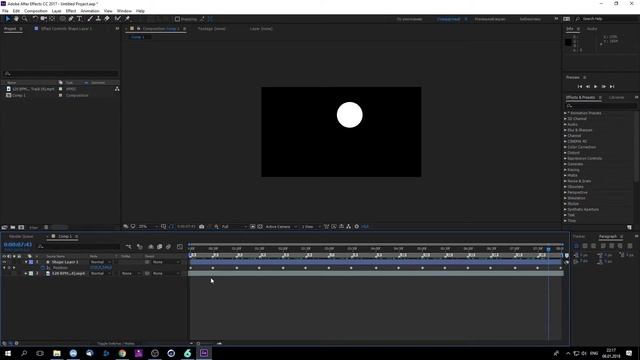
Task: Select the Puppet Pin tool
Action: [x=127, y=19]
